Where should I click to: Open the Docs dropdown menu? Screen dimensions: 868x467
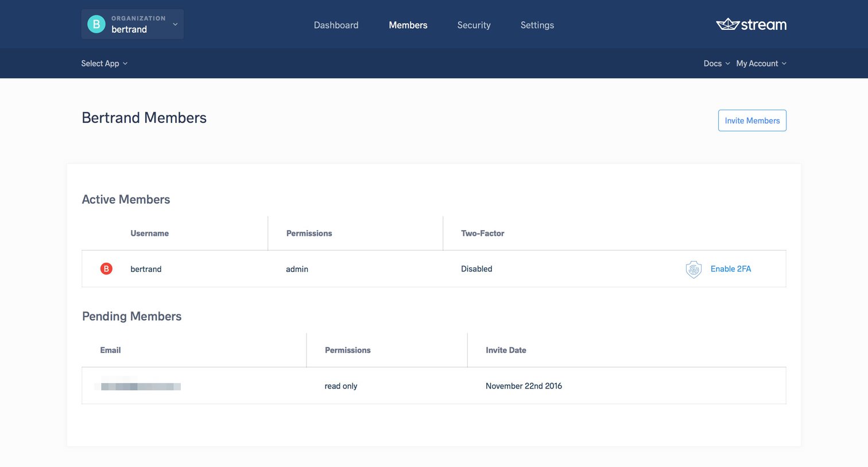[x=716, y=64]
